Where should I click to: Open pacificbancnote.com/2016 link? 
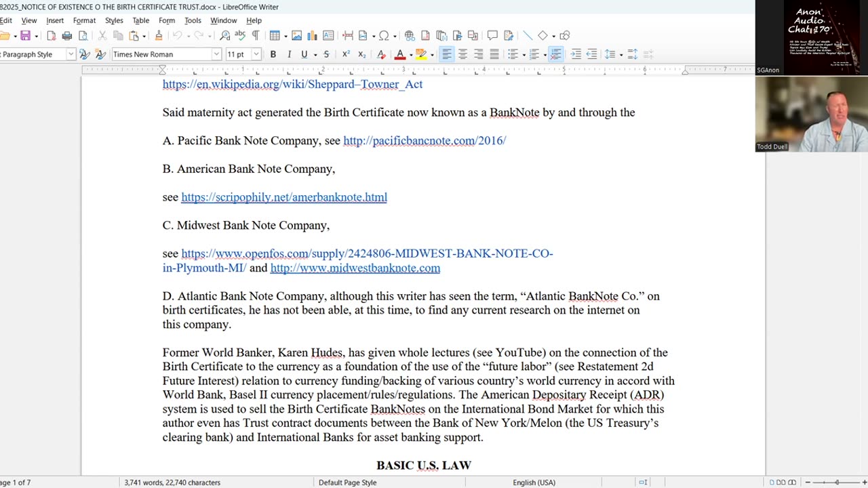click(425, 140)
